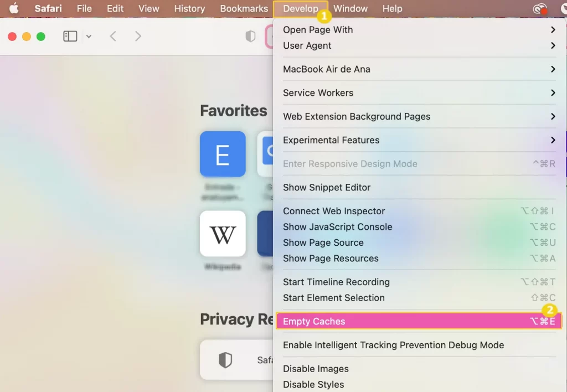This screenshot has height=392, width=567.
Task: Choose Show JavaScript Console
Action: [419, 227]
